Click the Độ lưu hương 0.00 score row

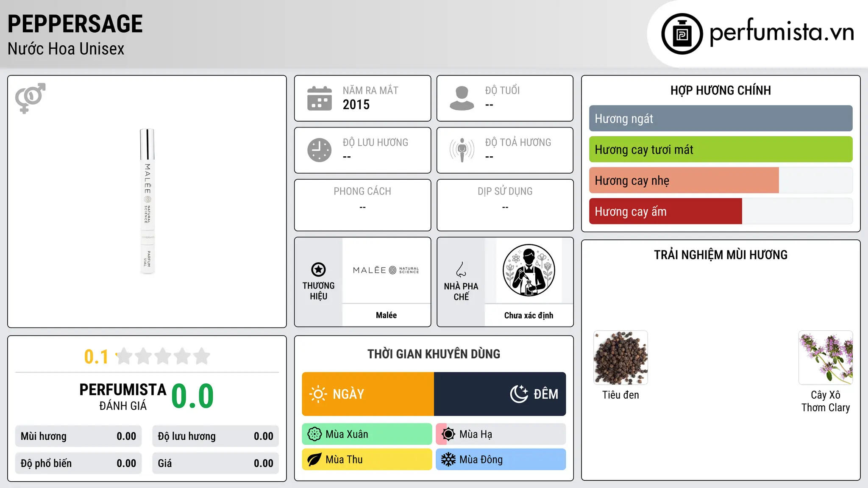216,436
